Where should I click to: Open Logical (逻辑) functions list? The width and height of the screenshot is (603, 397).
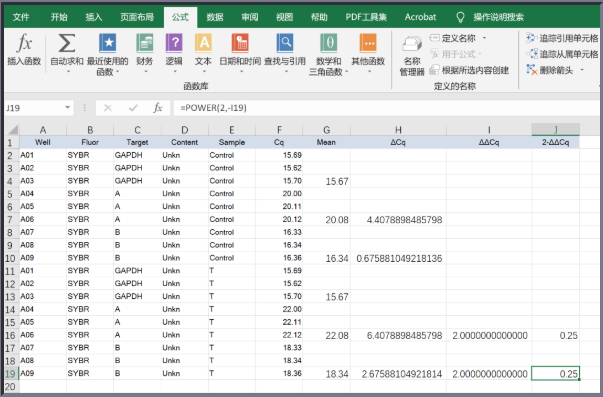tap(174, 53)
